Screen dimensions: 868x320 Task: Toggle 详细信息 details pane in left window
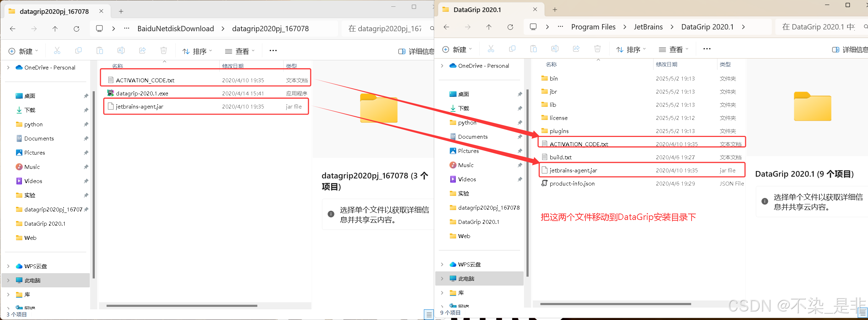pyautogui.click(x=416, y=51)
